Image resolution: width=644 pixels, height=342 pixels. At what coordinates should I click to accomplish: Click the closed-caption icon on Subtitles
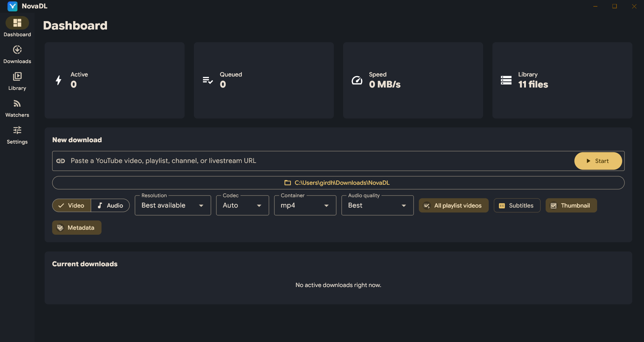click(502, 206)
